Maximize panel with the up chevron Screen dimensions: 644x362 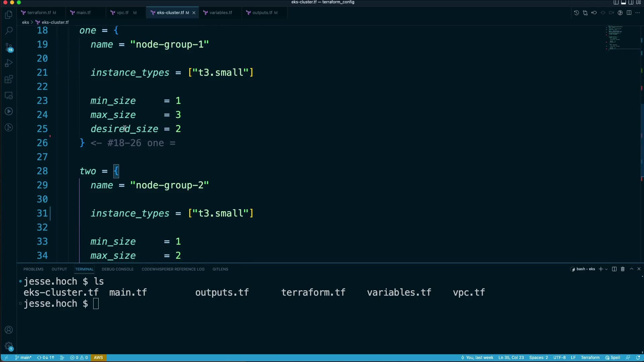631,269
